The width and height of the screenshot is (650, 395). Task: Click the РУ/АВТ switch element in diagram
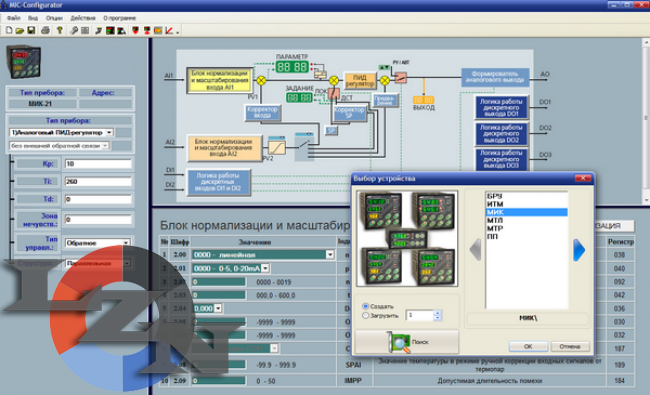tap(400, 78)
